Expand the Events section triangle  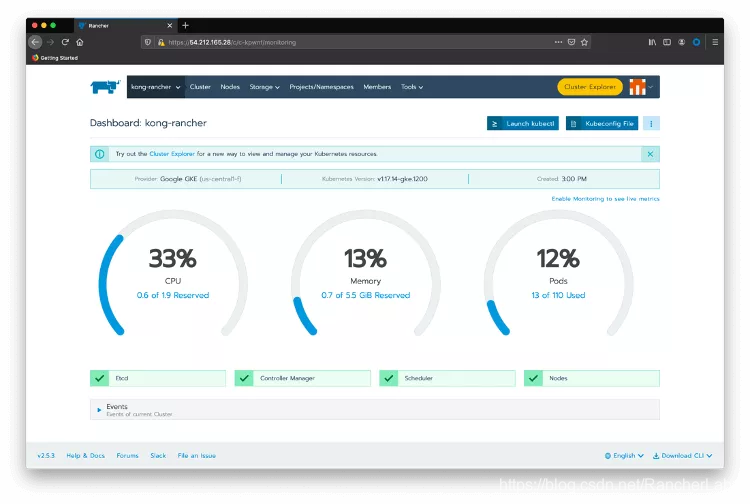[x=99, y=410]
